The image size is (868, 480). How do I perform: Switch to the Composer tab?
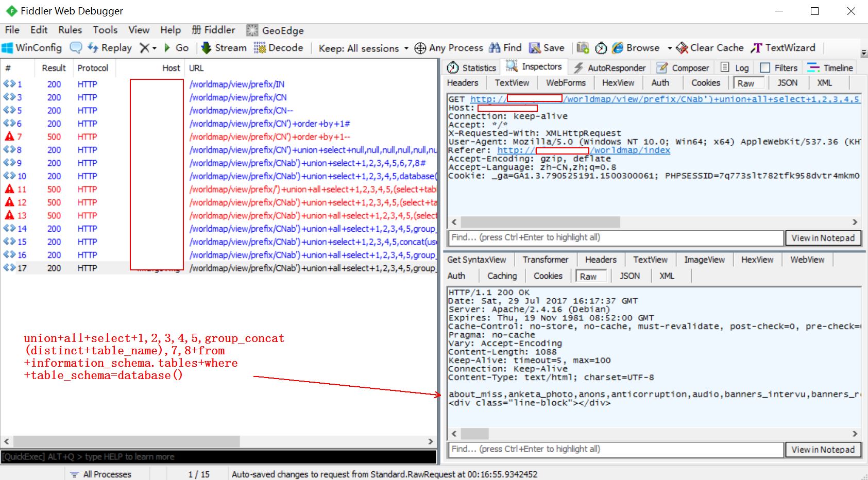(x=683, y=67)
